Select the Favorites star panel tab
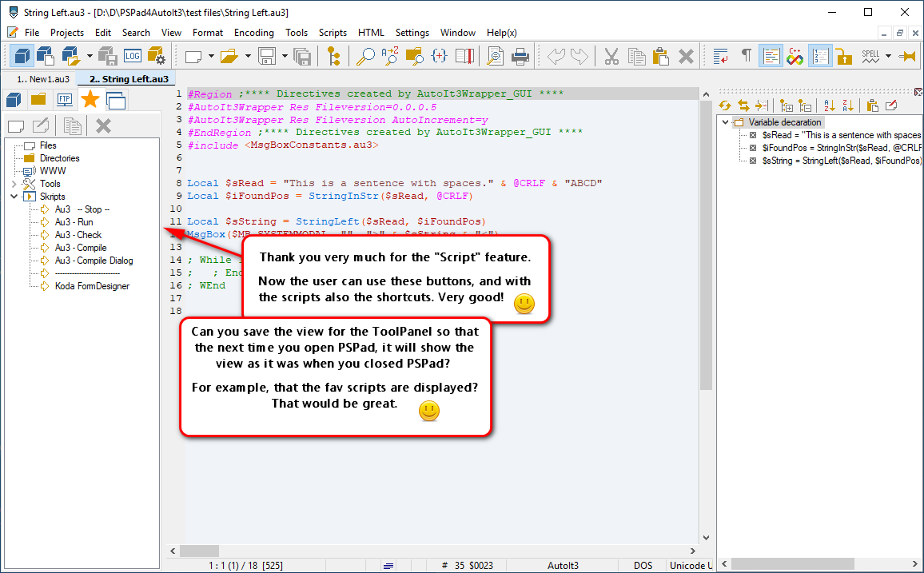The image size is (924, 573). (90, 100)
